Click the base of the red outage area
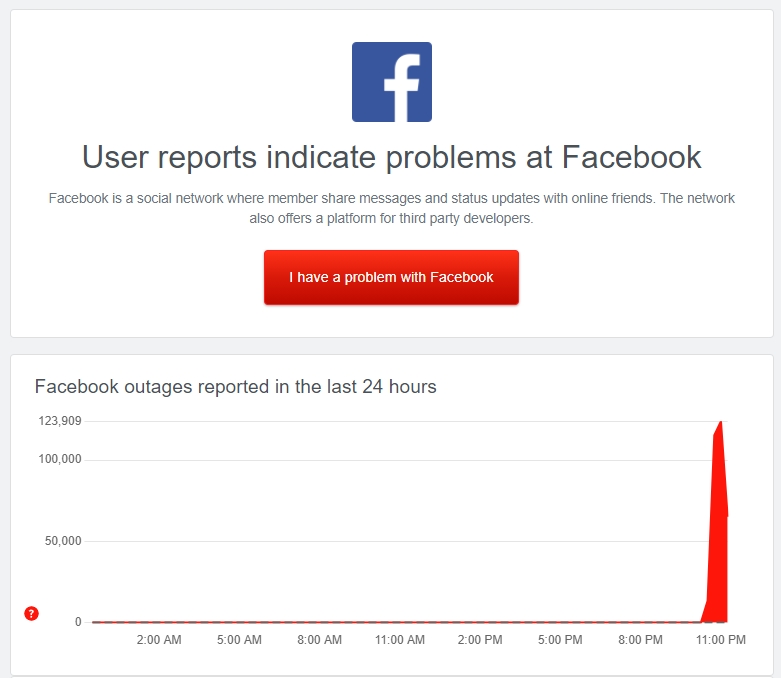 (x=715, y=618)
